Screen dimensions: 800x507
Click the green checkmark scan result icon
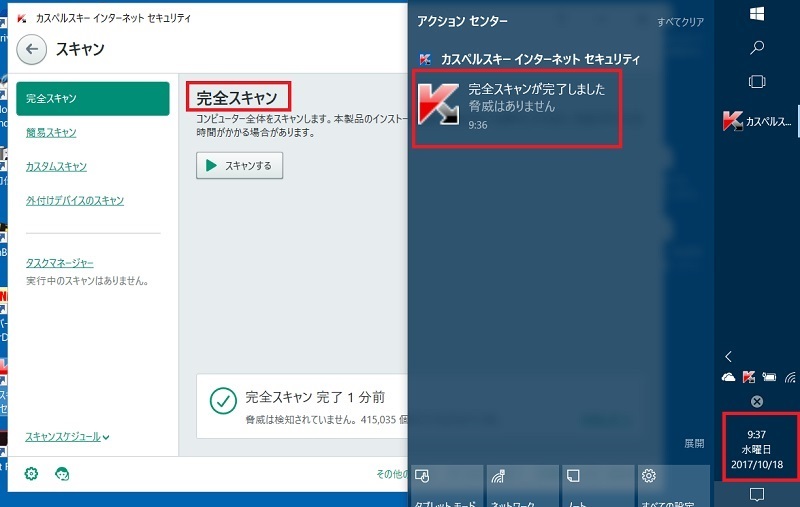point(223,401)
